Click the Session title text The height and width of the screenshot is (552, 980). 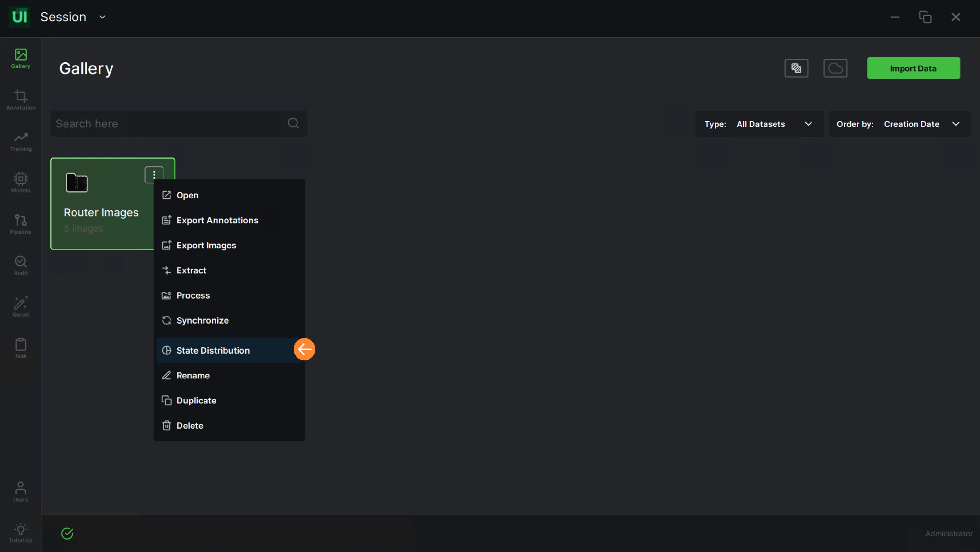click(63, 17)
